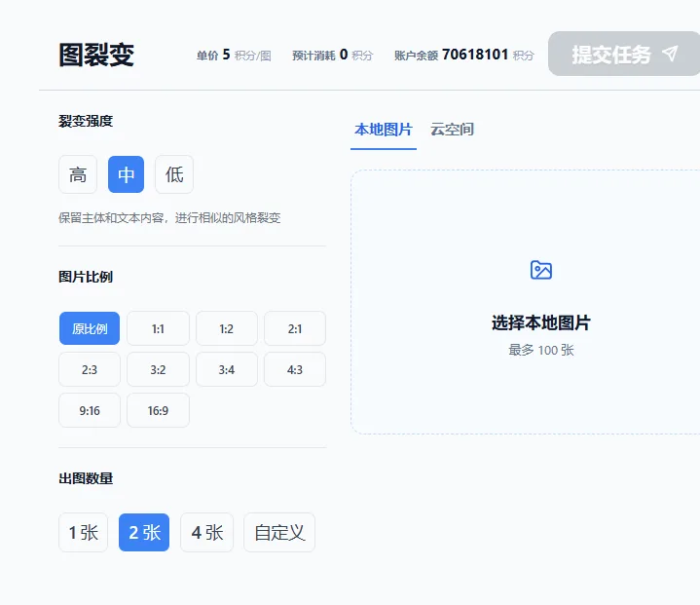The image size is (700, 605).
Task: Click the paper plane send icon
Action: (669, 54)
